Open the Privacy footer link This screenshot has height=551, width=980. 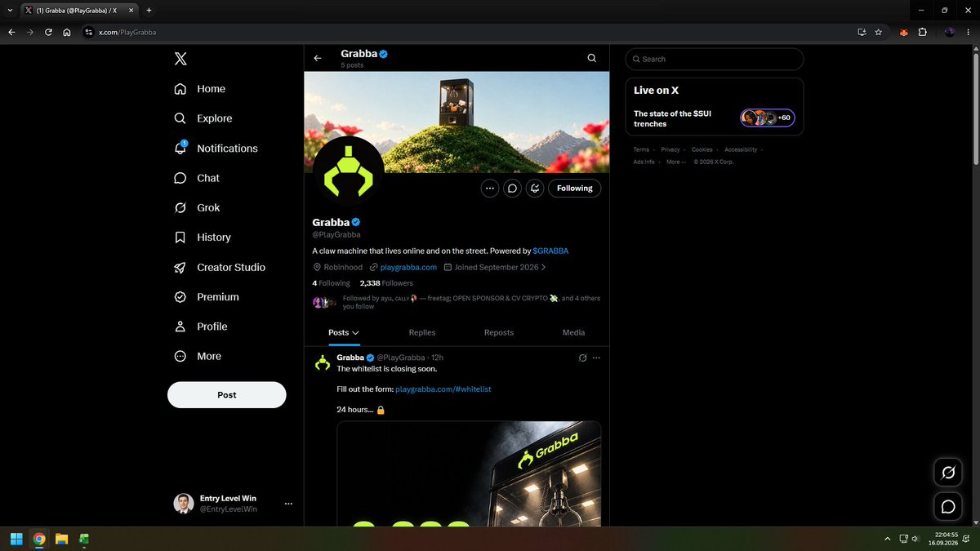(x=670, y=149)
